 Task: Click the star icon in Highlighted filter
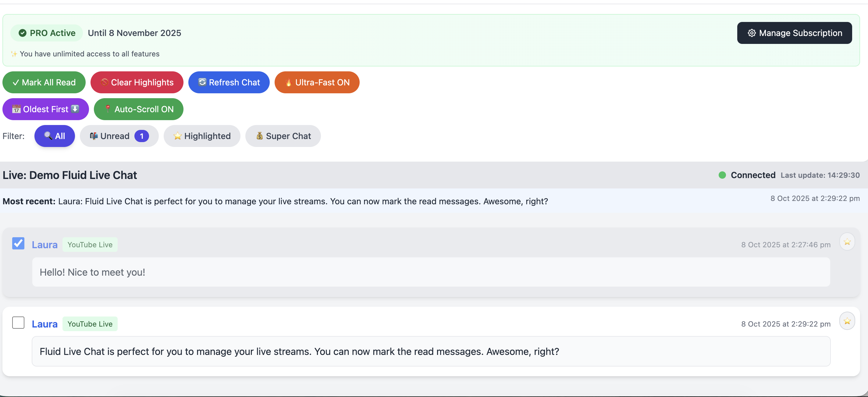point(177,136)
